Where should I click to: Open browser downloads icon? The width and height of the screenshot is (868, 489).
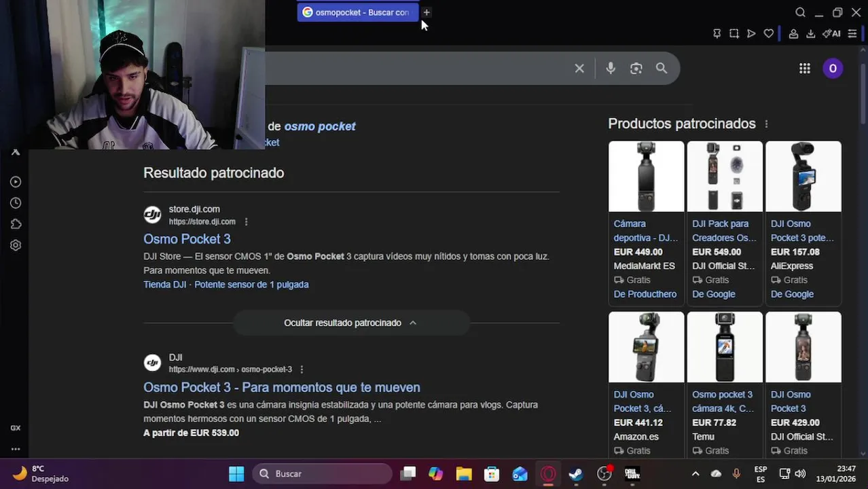(x=810, y=33)
